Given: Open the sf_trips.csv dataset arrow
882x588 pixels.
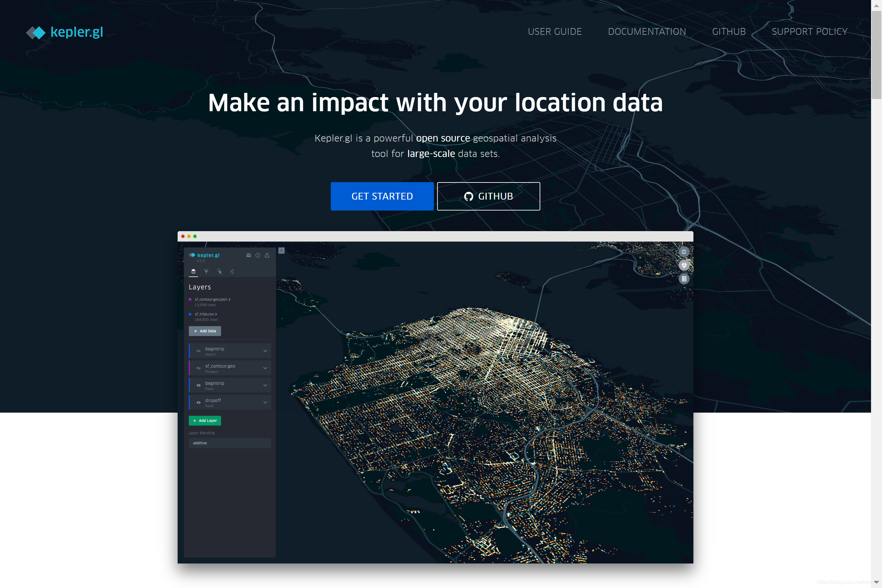Looking at the screenshot, I should coord(216,314).
